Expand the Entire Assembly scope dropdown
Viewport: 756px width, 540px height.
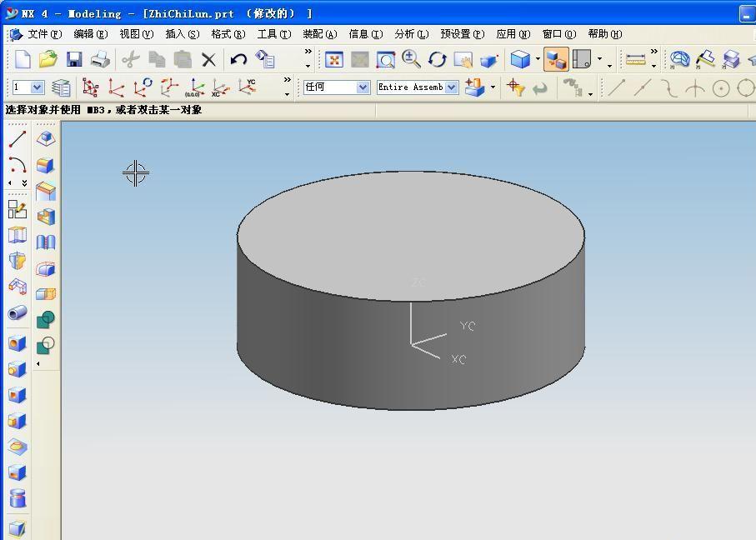tap(451, 87)
